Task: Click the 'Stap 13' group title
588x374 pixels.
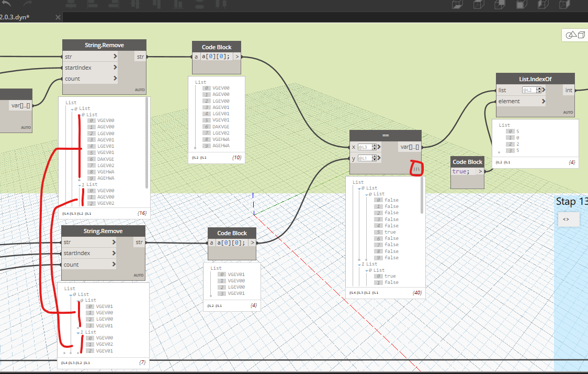Action: 571,202
